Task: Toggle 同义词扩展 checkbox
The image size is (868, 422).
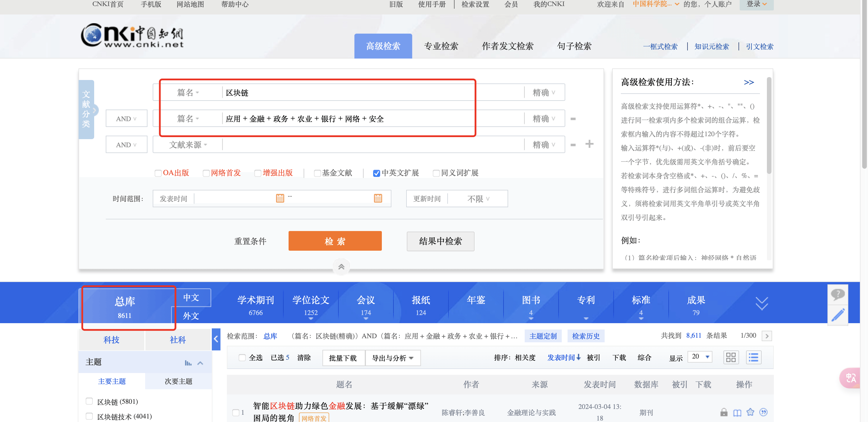Action: (436, 173)
